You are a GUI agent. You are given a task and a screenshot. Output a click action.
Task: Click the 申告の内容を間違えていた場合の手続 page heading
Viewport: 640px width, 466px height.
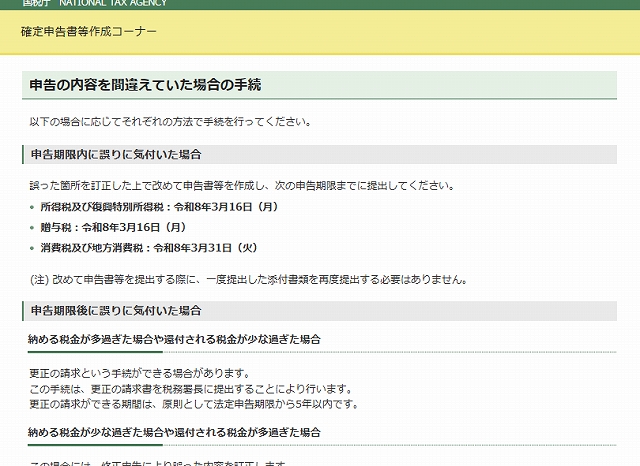pos(146,85)
